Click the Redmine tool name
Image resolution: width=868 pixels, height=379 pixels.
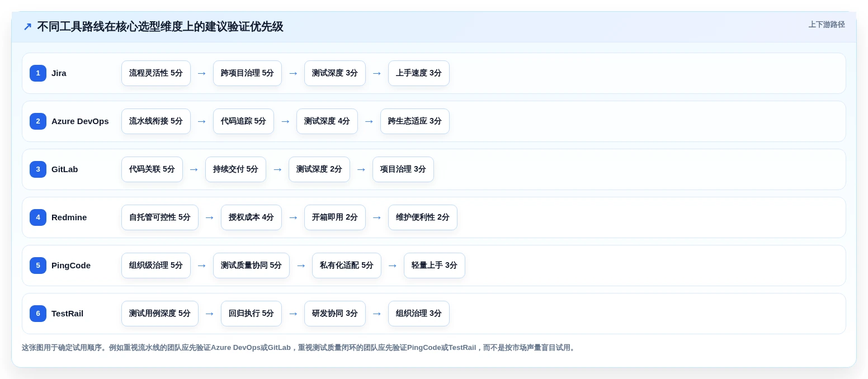(69, 217)
